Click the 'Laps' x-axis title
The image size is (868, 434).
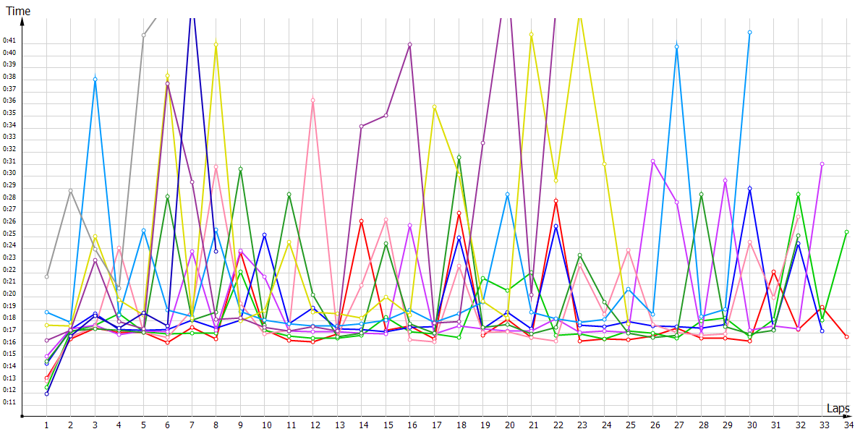tap(838, 409)
